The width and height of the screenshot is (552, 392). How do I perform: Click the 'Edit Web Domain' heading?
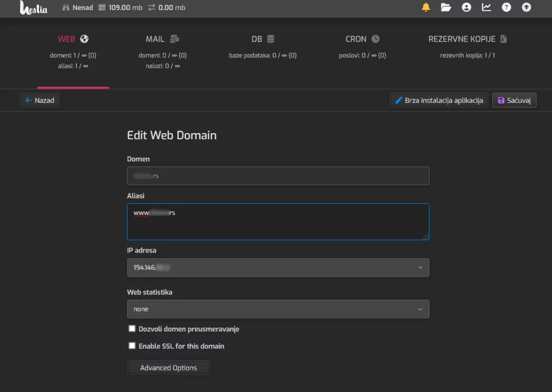coord(172,135)
